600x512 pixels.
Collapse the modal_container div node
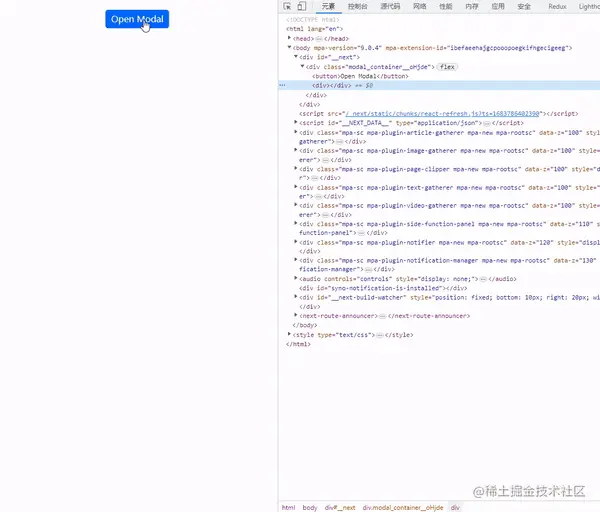coord(302,66)
